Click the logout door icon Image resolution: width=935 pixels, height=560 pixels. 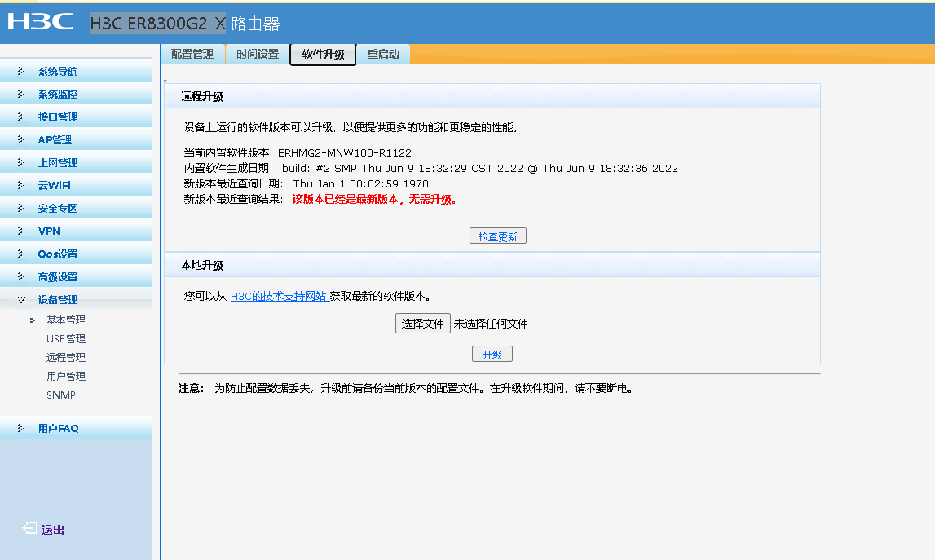(x=29, y=527)
